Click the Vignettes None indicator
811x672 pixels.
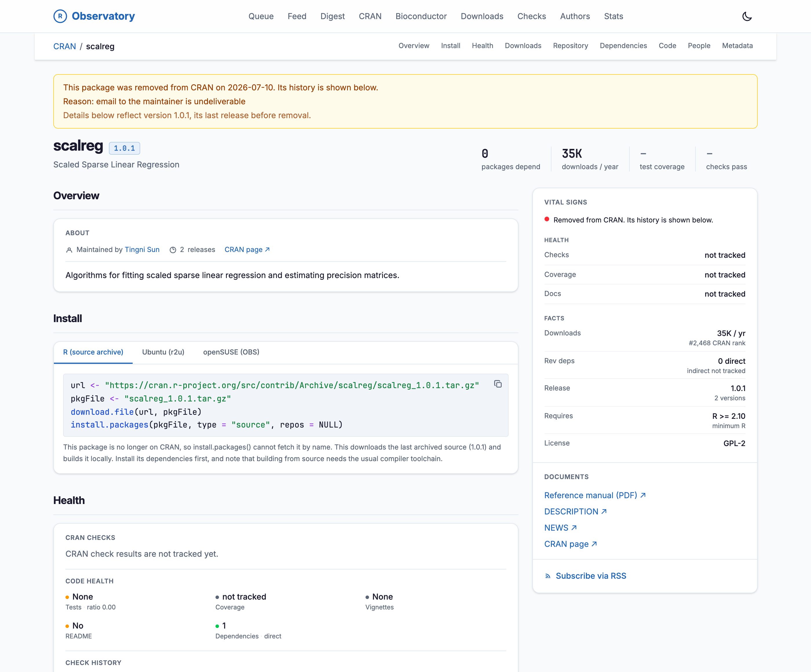tap(380, 601)
